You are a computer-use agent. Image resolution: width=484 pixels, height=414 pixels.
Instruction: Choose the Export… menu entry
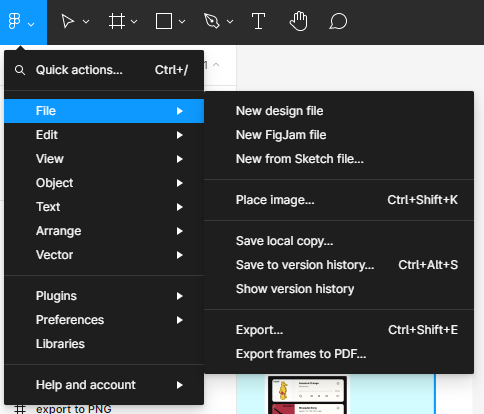(339, 330)
